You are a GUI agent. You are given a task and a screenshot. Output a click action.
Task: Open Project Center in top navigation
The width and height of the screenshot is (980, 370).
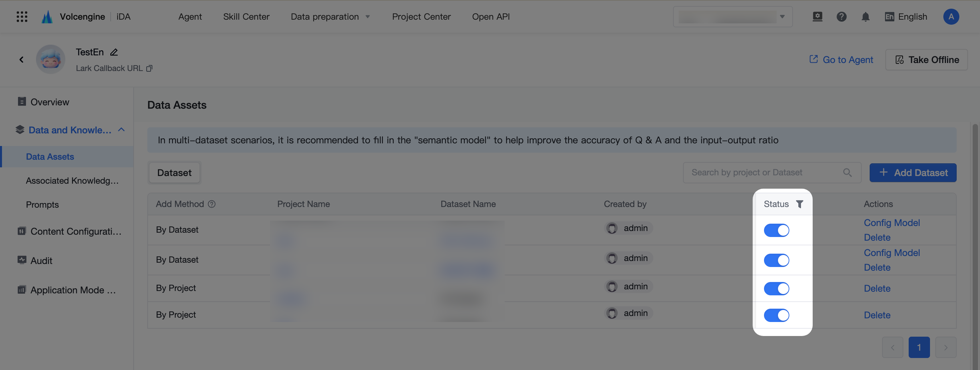(x=421, y=17)
